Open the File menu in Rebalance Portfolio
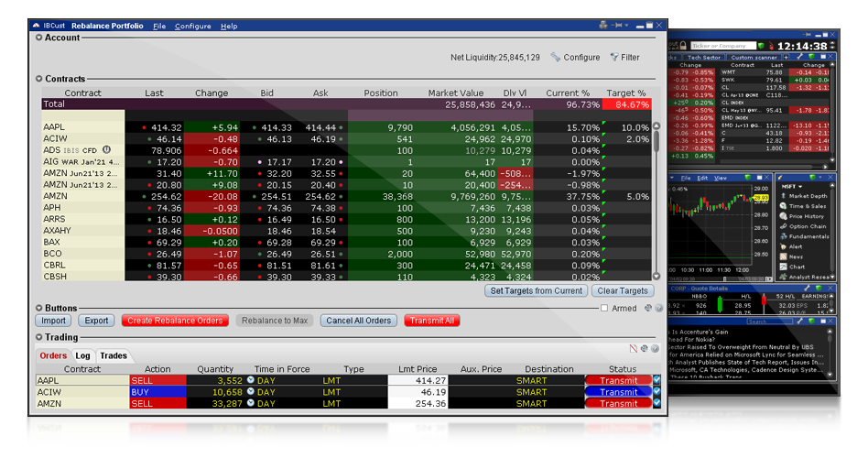This screenshot has height=458, width=868. tap(159, 26)
